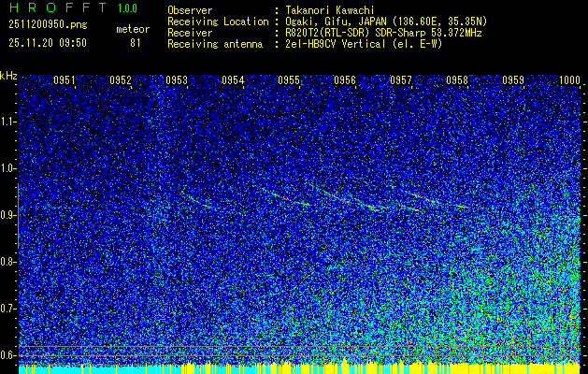588x374 pixels.
Task: Click the date 25.11.20 09:50
Action: click(48, 43)
